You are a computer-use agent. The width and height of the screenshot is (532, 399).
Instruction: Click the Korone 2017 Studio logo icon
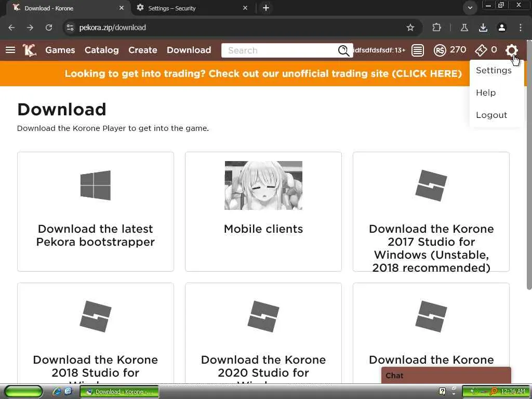point(431,185)
